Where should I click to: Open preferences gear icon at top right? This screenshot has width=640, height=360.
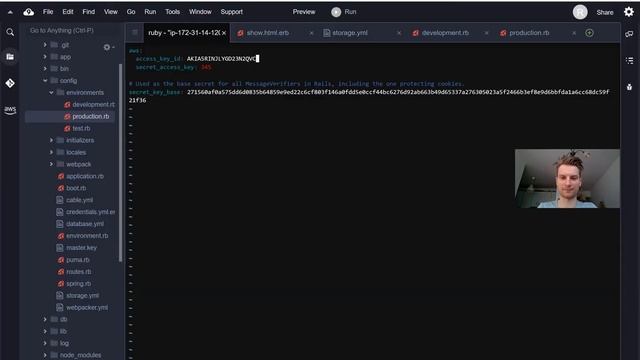pyautogui.click(x=629, y=12)
